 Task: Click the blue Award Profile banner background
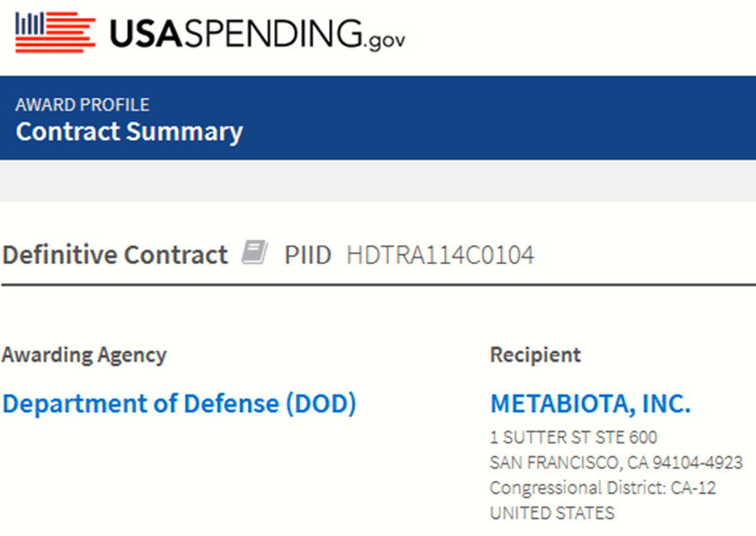[x=482, y=119]
